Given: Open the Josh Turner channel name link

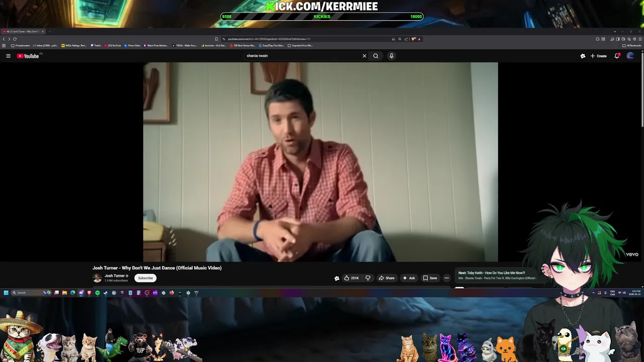Looking at the screenshot, I should pyautogui.click(x=114, y=276).
